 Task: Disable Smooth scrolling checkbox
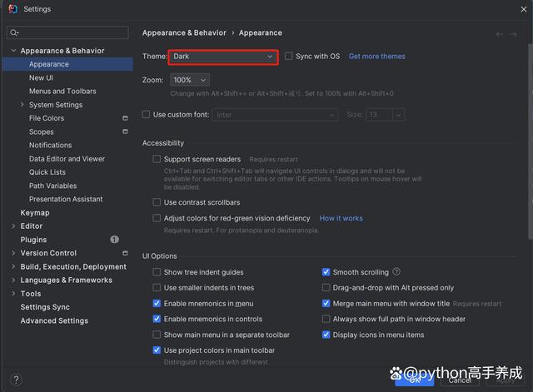point(326,272)
